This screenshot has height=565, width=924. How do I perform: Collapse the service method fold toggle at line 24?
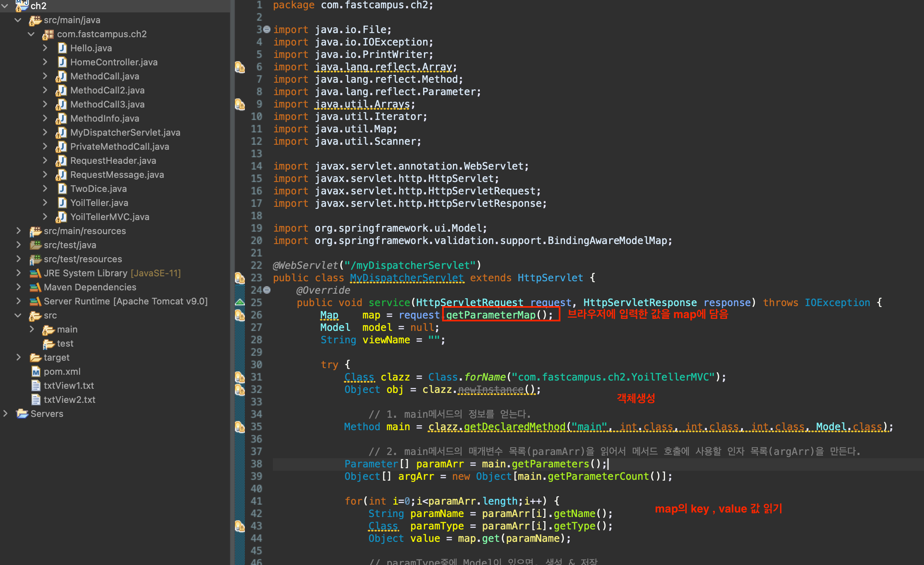pyautogui.click(x=267, y=290)
